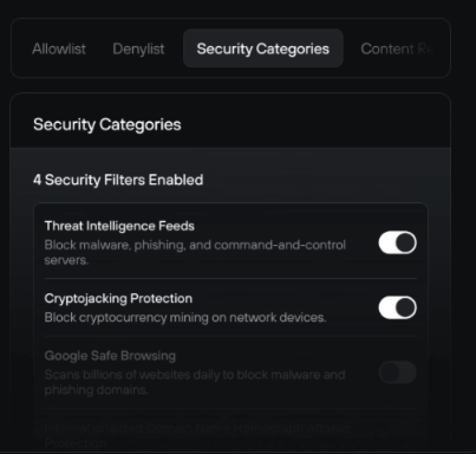Enable the Google Safe Browsing toggle
The image size is (476, 454).
tap(397, 373)
